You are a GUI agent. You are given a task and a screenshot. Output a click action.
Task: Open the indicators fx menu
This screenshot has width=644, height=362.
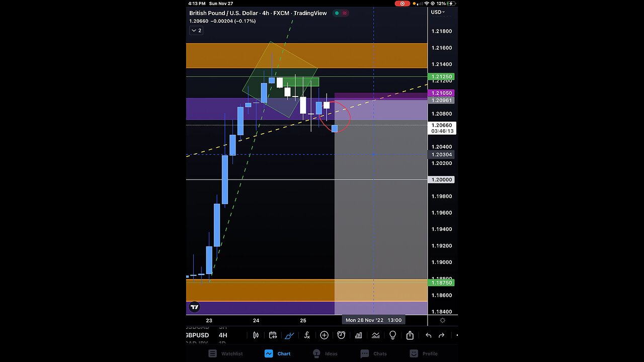pyautogui.click(x=307, y=335)
